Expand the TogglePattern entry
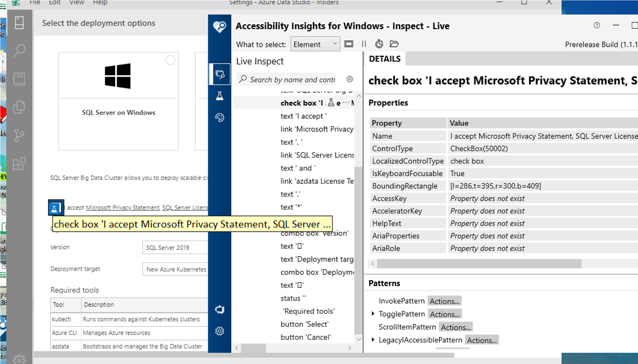This screenshot has width=638, height=364. [x=373, y=314]
